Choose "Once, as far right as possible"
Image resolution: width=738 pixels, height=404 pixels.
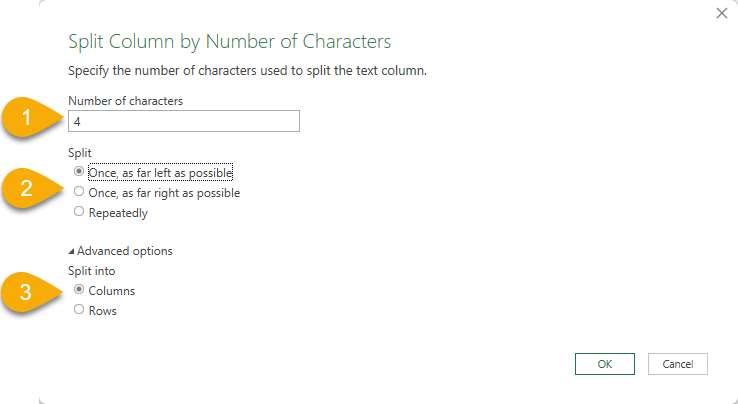coord(79,192)
